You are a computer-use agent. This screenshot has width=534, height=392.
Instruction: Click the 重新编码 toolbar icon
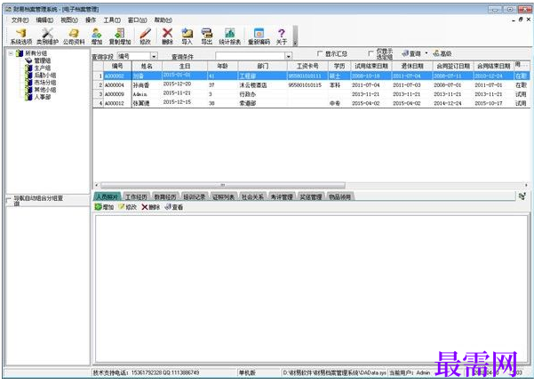pos(259,36)
